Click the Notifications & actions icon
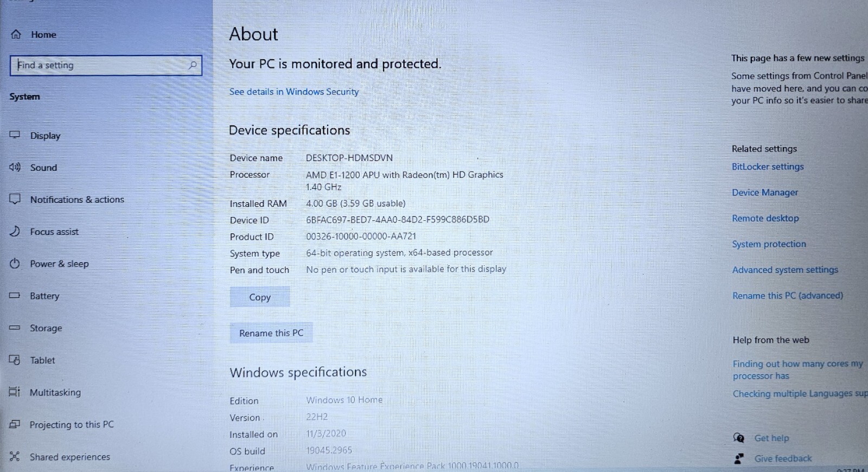The height and width of the screenshot is (472, 868). point(15,199)
